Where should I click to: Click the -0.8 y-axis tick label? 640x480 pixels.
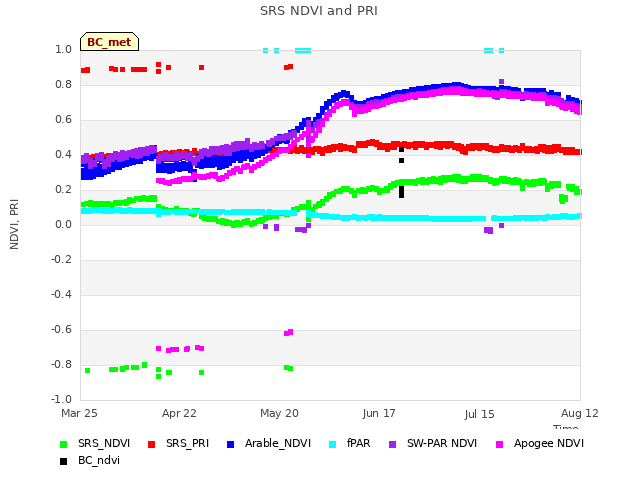(x=61, y=364)
